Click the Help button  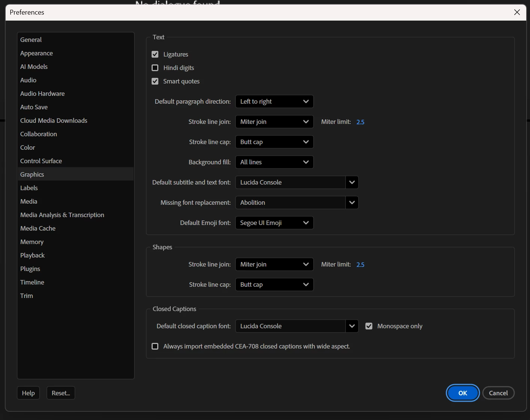pos(28,393)
